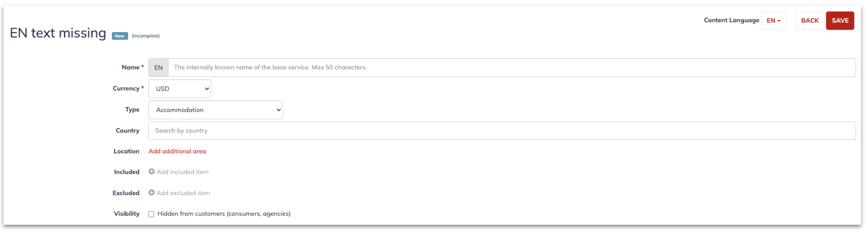Click the Add included item link text
Viewport: 868px width, 232px height.
coord(183,172)
